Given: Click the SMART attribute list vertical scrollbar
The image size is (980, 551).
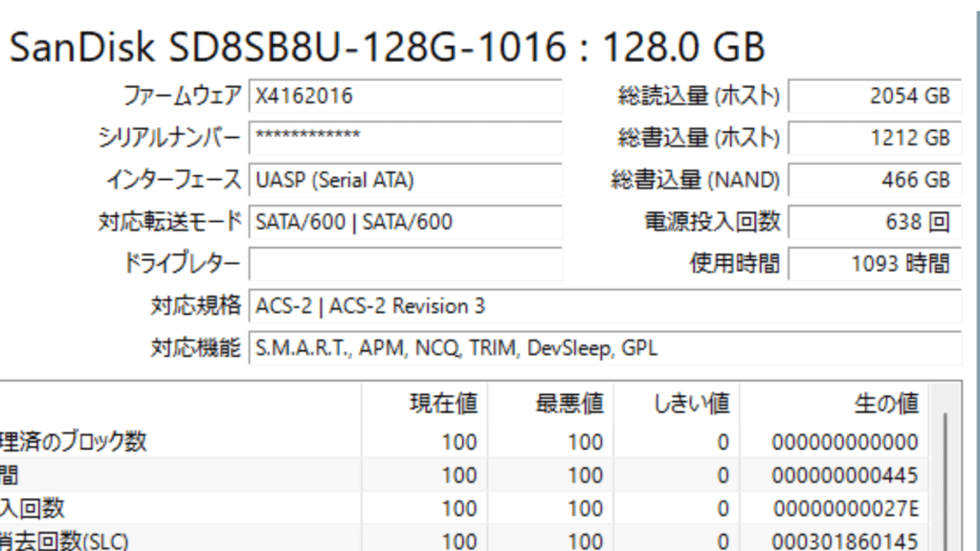Looking at the screenshot, I should pyautogui.click(x=946, y=478).
